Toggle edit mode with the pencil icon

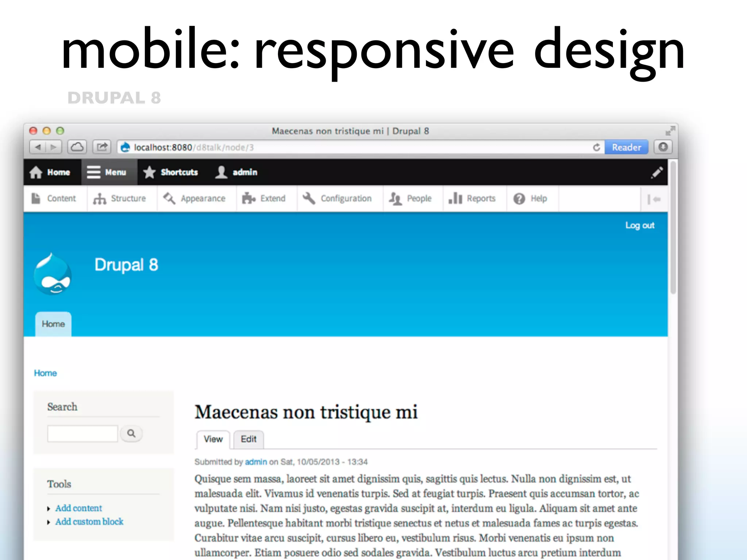click(x=657, y=172)
